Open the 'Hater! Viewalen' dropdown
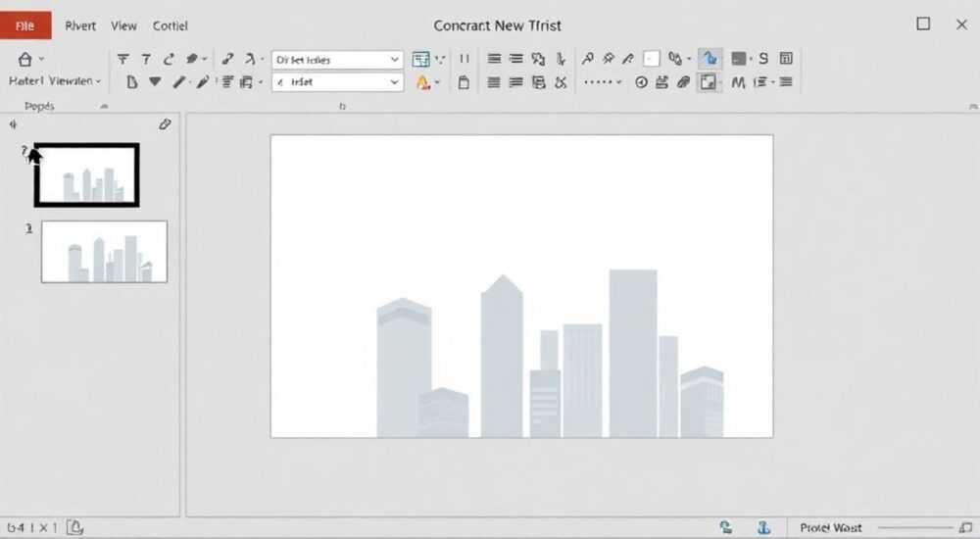This screenshot has height=539, width=980. click(x=54, y=81)
